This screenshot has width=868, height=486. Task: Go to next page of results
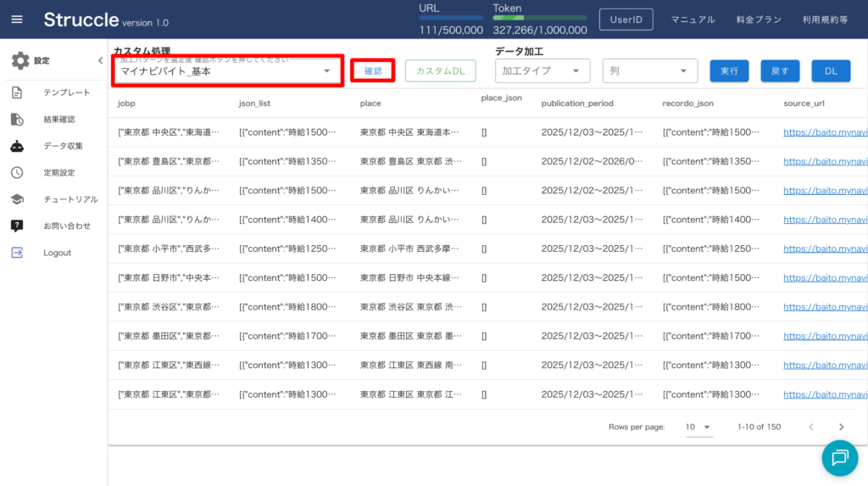(841, 427)
